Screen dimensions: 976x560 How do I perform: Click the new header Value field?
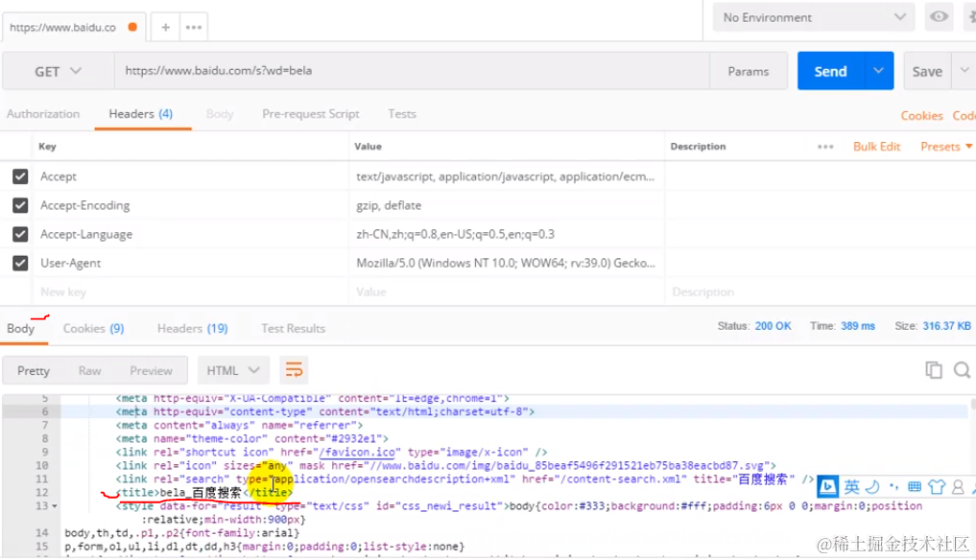pyautogui.click(x=506, y=292)
